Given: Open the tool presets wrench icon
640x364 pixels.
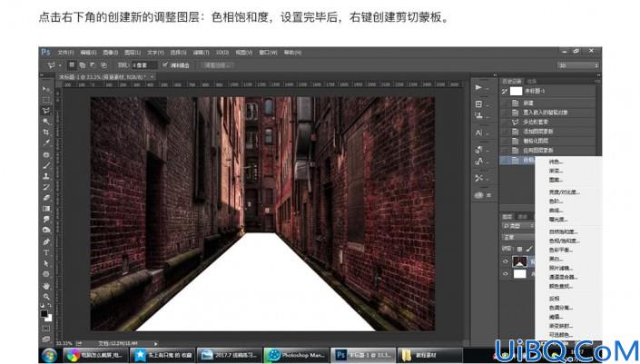Looking at the screenshot, I should [x=478, y=178].
